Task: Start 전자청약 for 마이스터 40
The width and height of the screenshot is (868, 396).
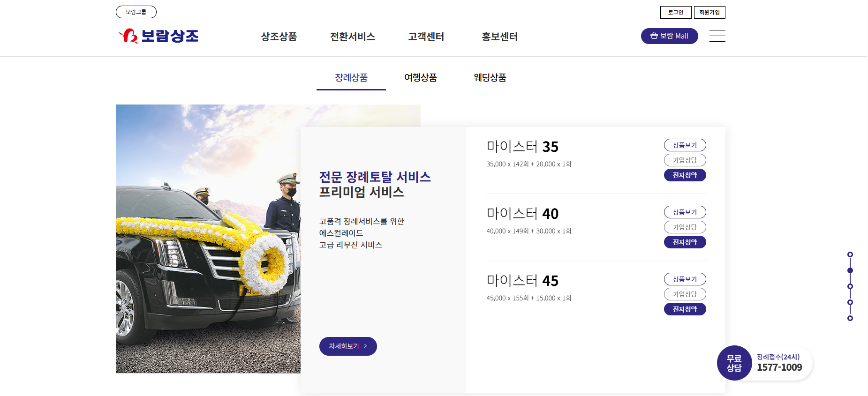Action: pyautogui.click(x=685, y=242)
